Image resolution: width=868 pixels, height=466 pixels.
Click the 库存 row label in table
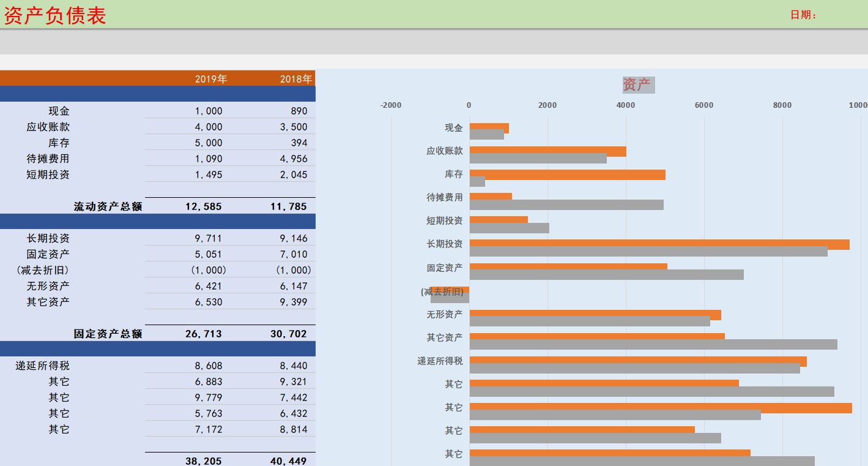pos(59,143)
